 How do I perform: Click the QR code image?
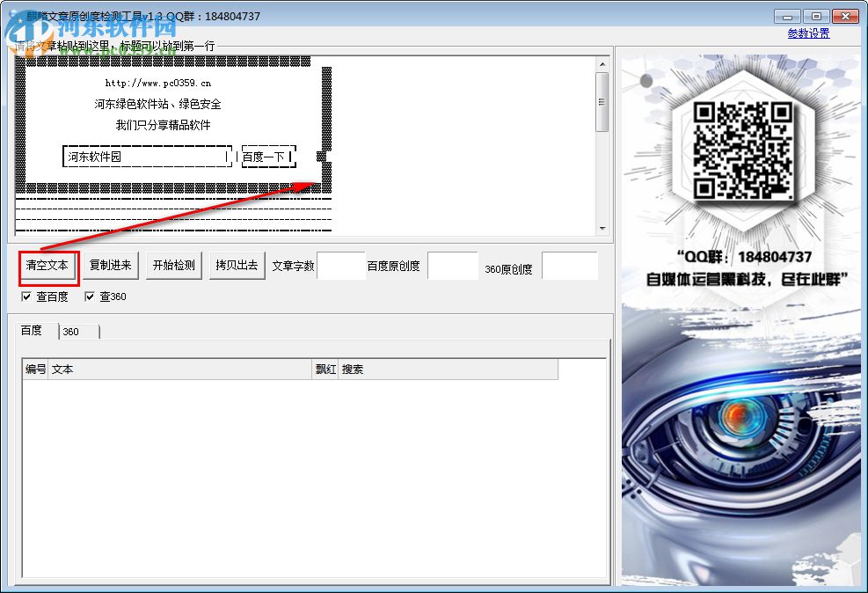743,150
